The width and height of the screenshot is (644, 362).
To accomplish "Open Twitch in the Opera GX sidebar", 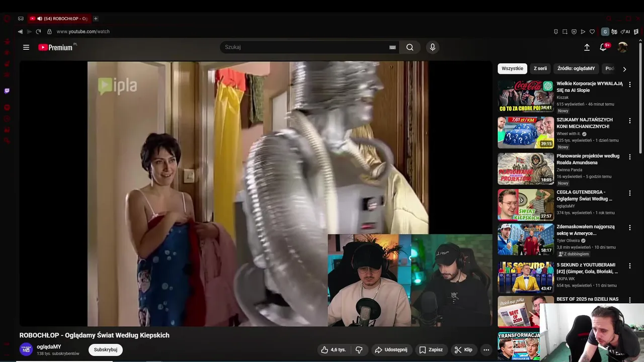I will click(x=7, y=91).
